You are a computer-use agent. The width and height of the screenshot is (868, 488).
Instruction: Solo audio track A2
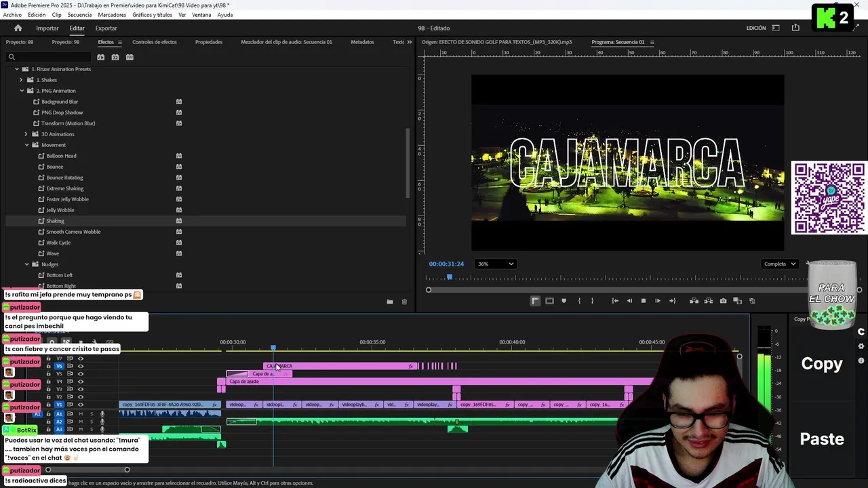click(92, 422)
